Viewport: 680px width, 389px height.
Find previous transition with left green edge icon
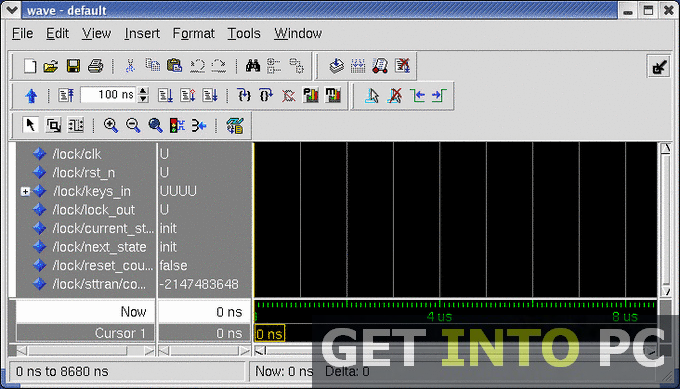pos(417,95)
